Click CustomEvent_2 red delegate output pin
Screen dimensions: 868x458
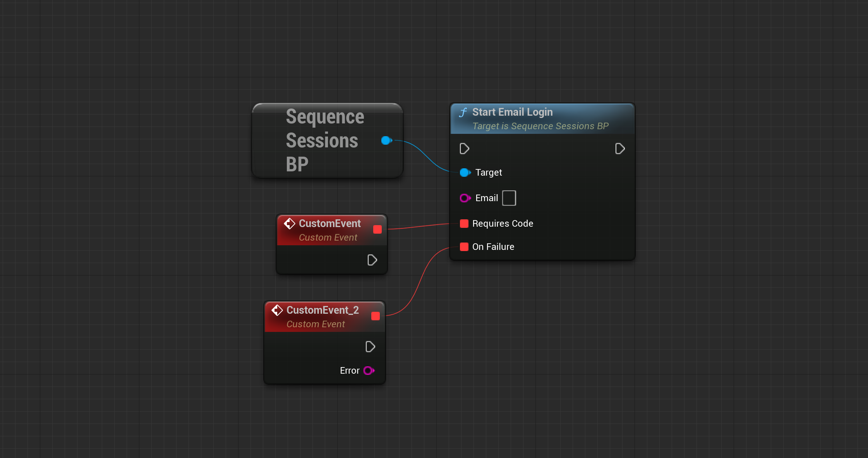click(x=376, y=316)
